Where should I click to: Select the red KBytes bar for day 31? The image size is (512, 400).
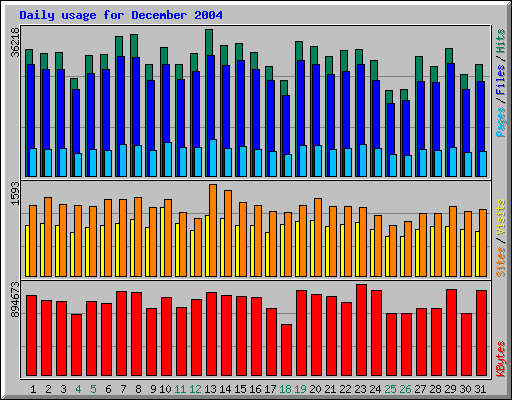[481, 333]
